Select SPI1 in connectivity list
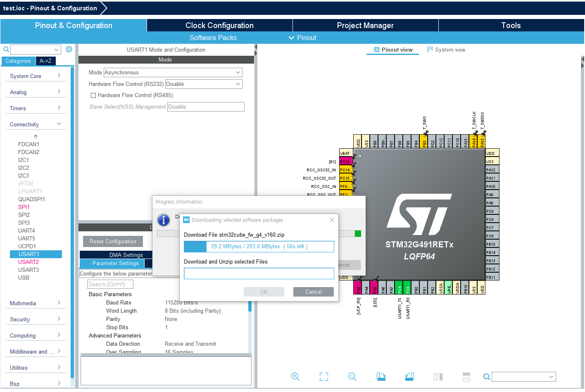 click(24, 207)
